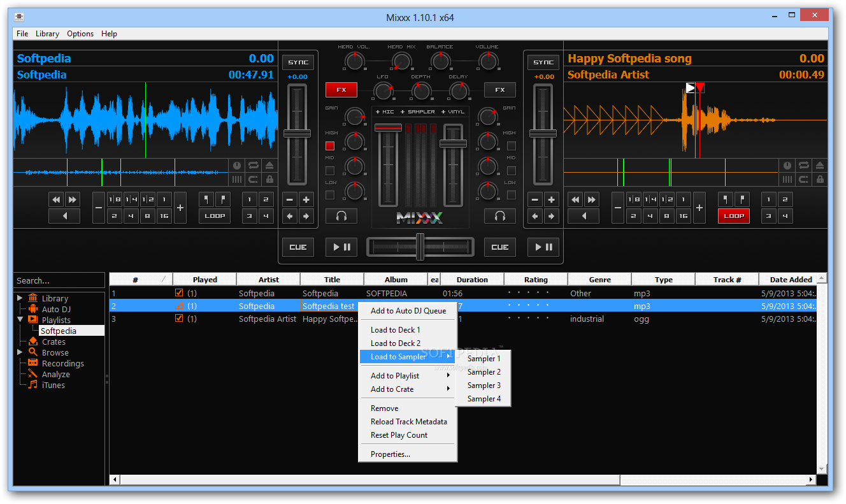The image size is (846, 504).
Task: Choose Reload Track Metadata
Action: coord(408,422)
